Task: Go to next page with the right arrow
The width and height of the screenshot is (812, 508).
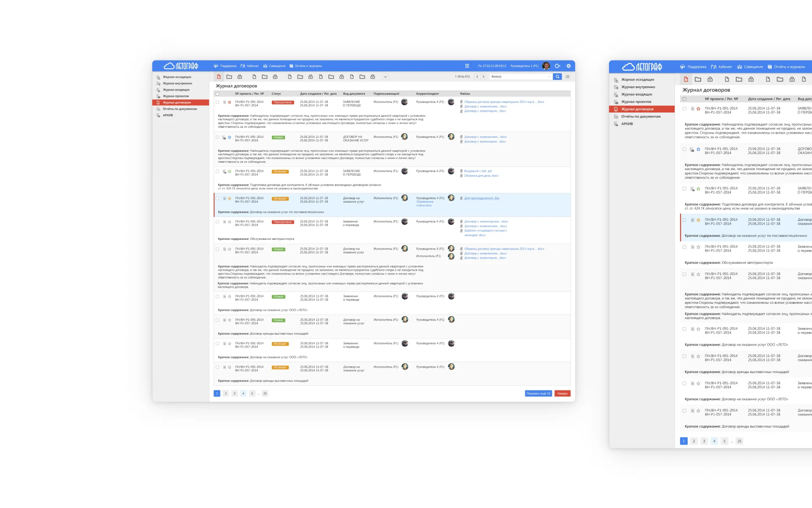Action: [x=483, y=77]
